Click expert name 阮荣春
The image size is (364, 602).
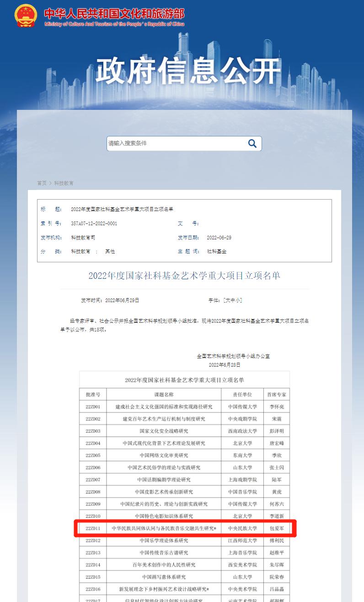277,577
